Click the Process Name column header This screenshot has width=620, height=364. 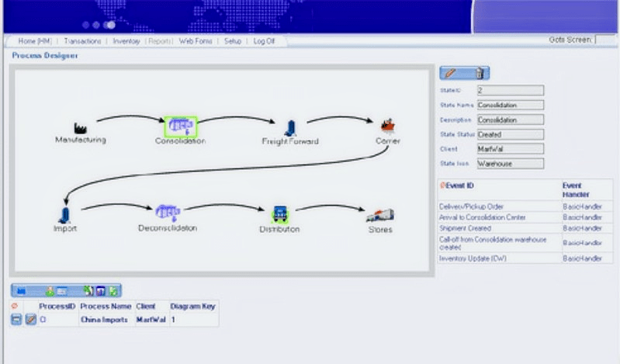click(x=106, y=307)
